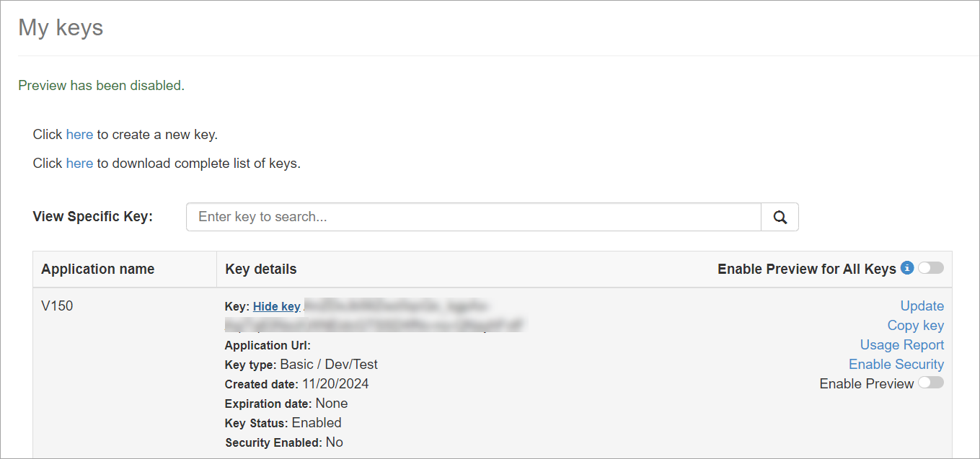Focus the Enter key to search field
Screen dimensions: 980x459
point(474,217)
